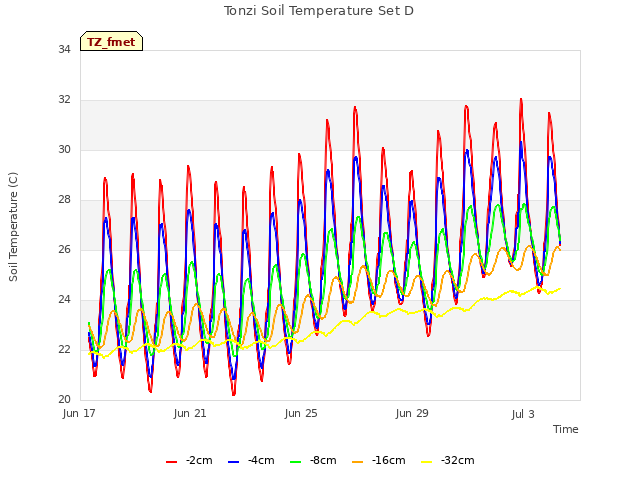640x480 pixels.
Task: Click the Jun 29 x-axis tick label
Action: pos(412,413)
